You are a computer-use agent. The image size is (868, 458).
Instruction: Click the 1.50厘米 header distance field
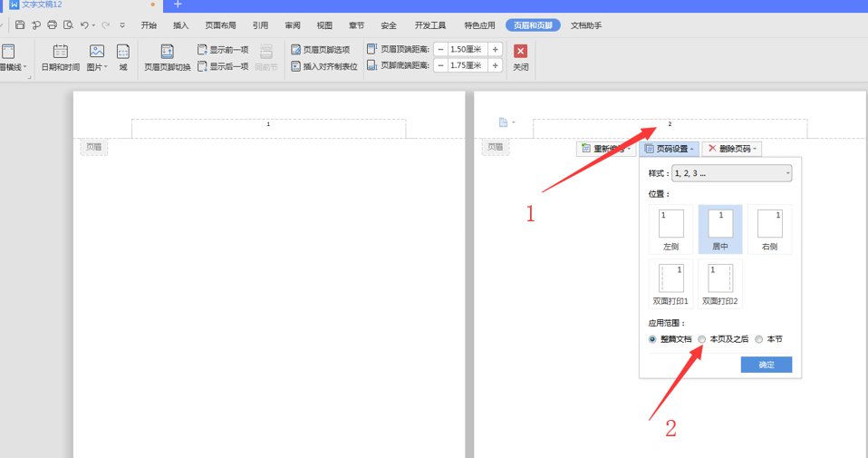click(468, 49)
